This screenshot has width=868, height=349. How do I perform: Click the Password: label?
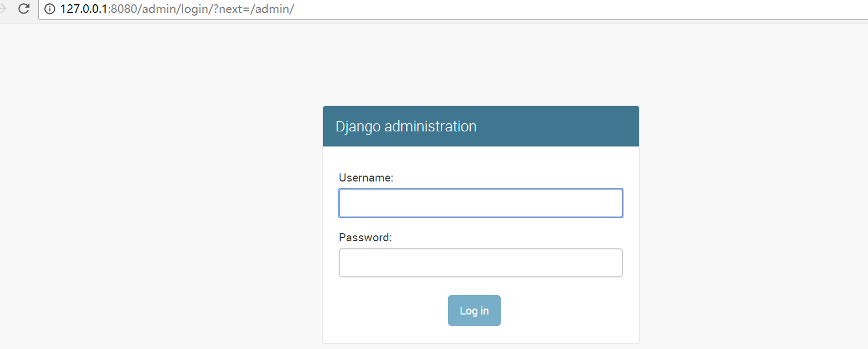[x=366, y=238]
